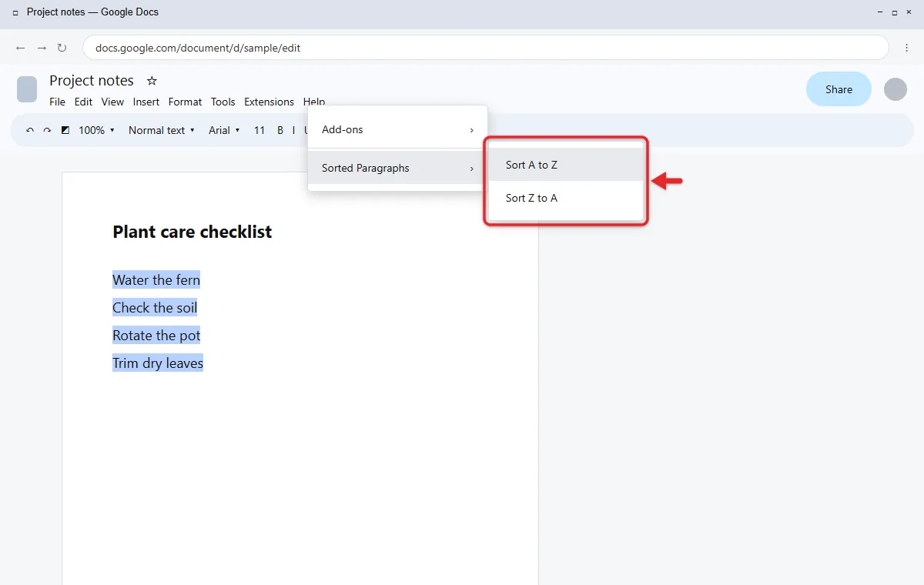Click the undo arrow icon
The image size is (924, 585).
30,130
